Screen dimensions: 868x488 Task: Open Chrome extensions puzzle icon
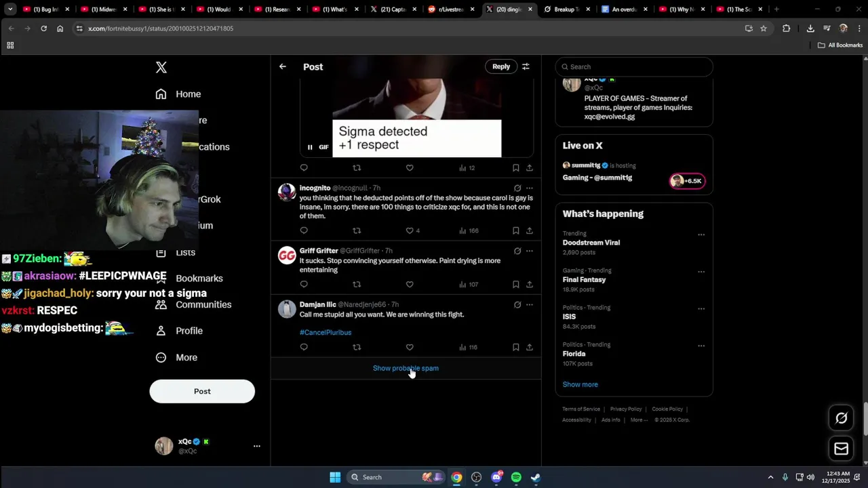787,28
